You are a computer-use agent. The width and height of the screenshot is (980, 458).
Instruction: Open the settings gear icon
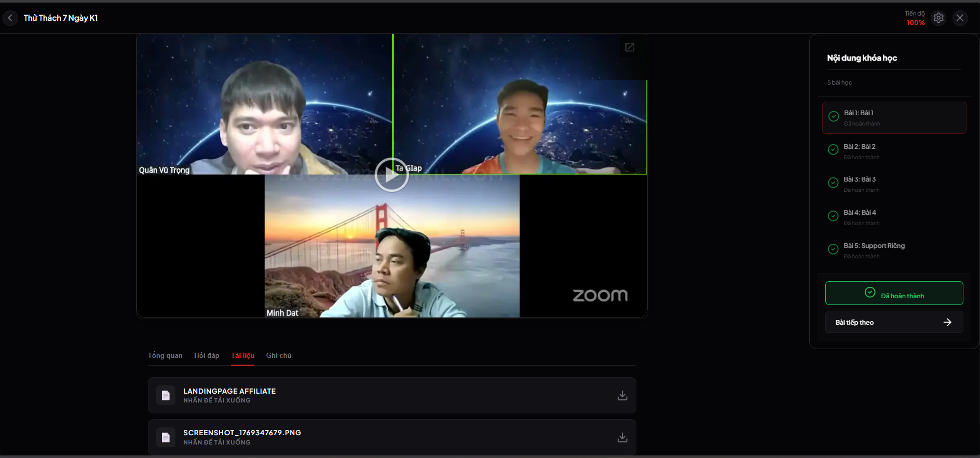938,18
